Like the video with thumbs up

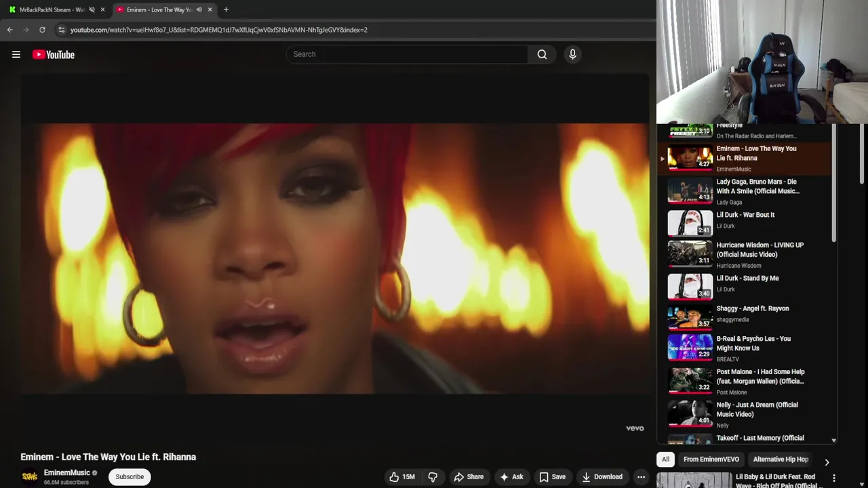pos(401,476)
